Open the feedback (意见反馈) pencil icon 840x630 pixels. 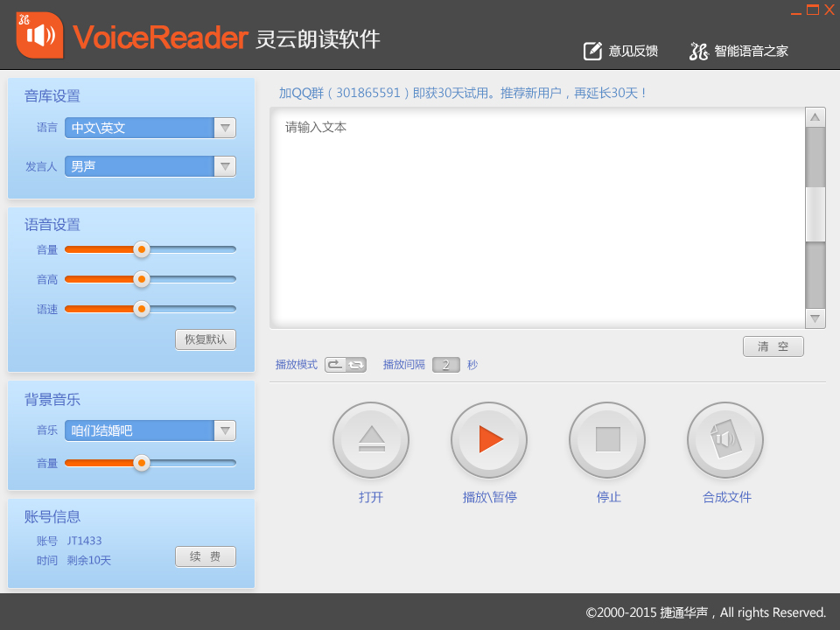click(x=593, y=51)
